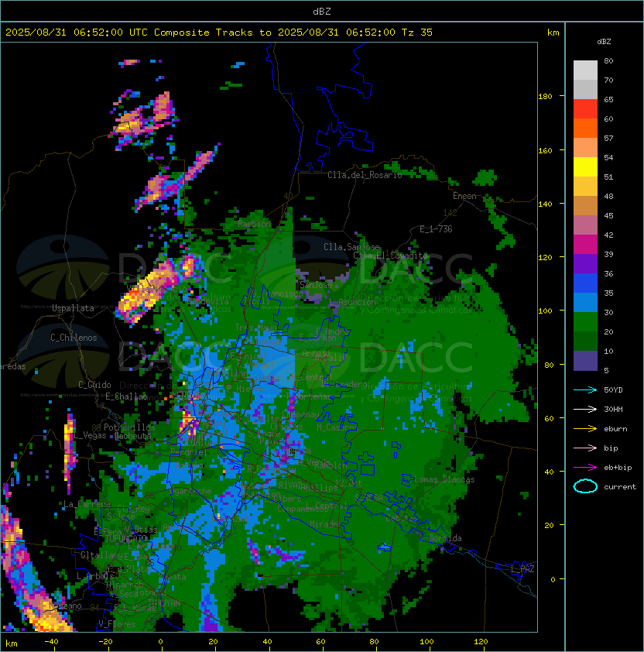This screenshot has width=644, height=652.
Task: Click the yellow eburn arrow in legend
Action: pyautogui.click(x=585, y=429)
